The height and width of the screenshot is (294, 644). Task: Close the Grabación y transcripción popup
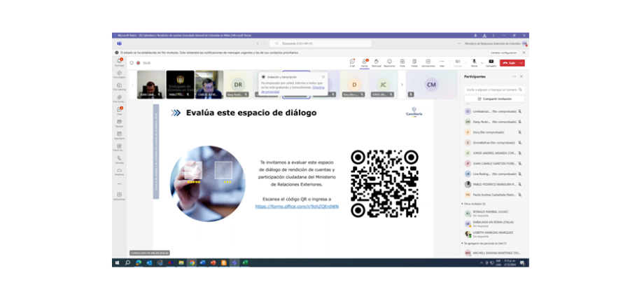pyautogui.click(x=323, y=77)
